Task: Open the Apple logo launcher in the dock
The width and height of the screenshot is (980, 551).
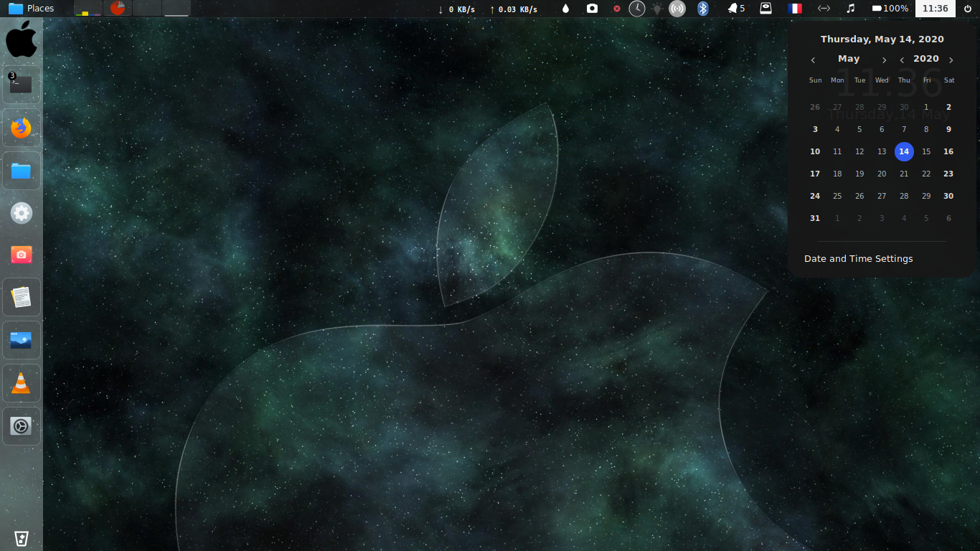Action: pyautogui.click(x=22, y=39)
